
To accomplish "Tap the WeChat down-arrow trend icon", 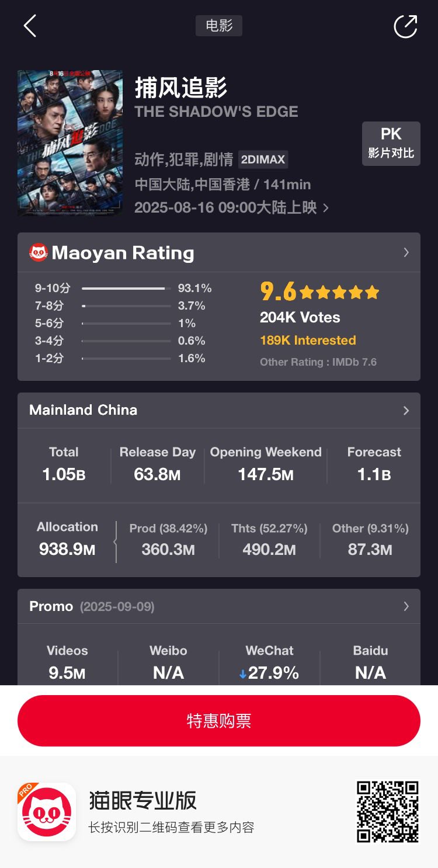I will pos(243,673).
